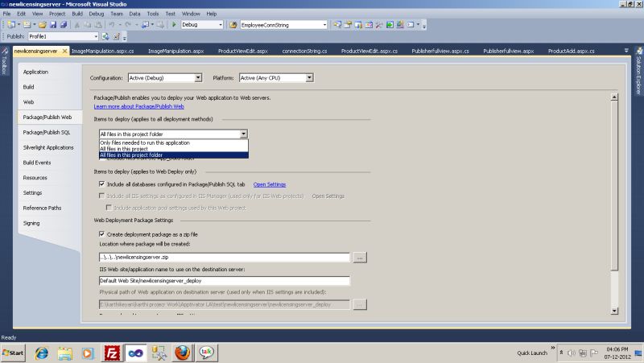Click the Redo toolbar icon
This screenshot has width=644, height=363.
(128, 25)
